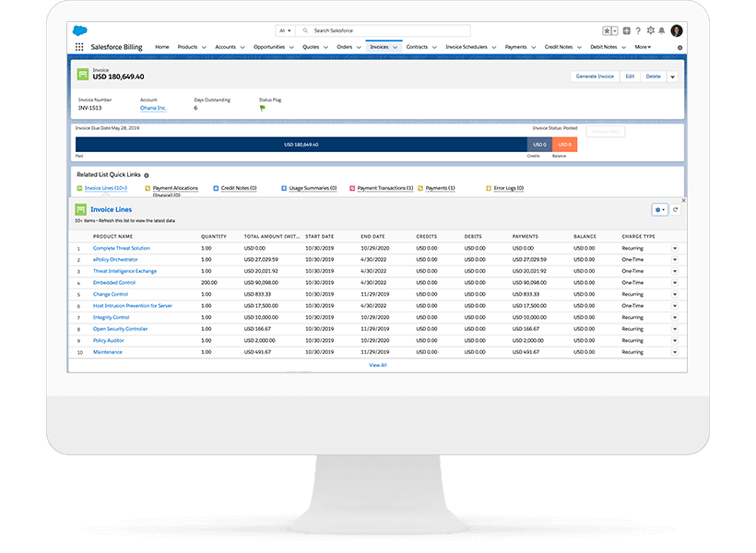
Task: Click the user profile avatar
Action: coord(677,30)
